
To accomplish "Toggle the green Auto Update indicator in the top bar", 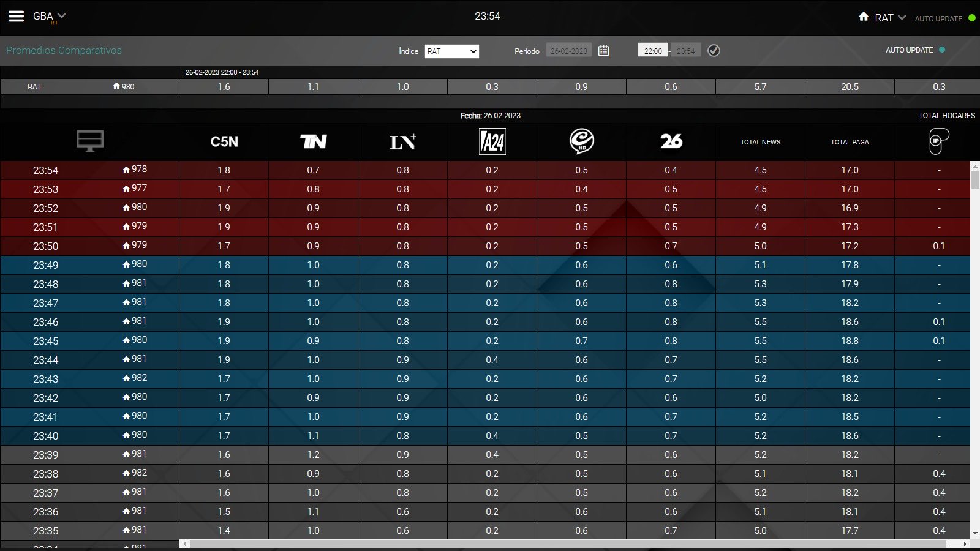I will click(x=971, y=18).
